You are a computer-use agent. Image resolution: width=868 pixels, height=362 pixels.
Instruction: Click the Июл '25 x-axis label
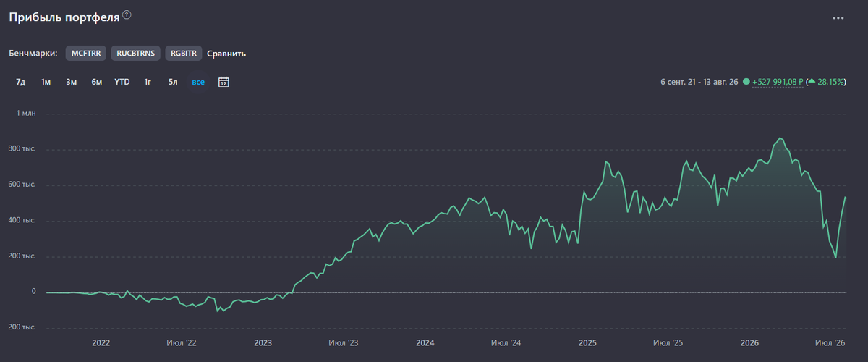click(668, 342)
